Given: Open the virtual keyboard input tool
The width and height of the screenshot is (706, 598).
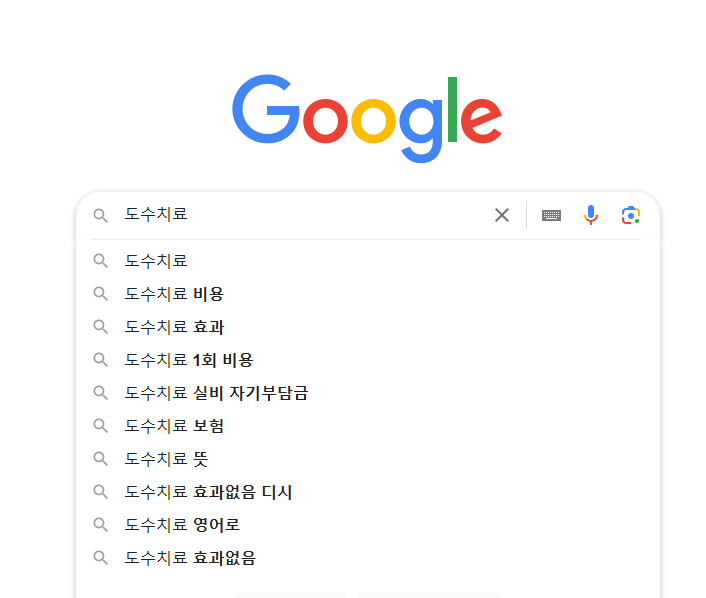Looking at the screenshot, I should [x=551, y=215].
